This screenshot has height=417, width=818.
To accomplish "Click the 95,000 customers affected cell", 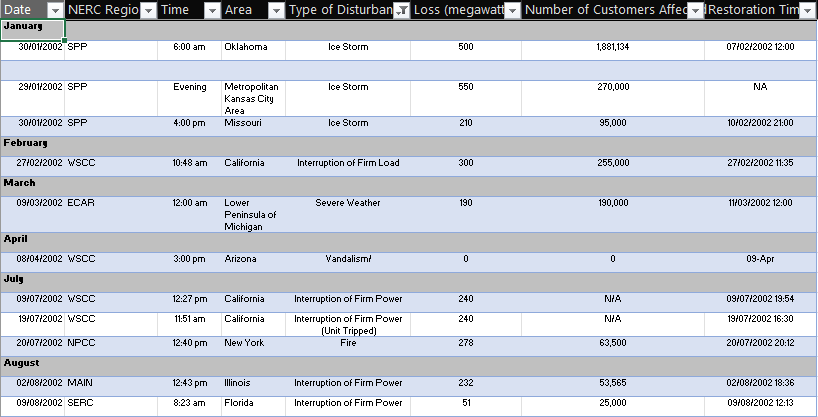I will point(613,127).
